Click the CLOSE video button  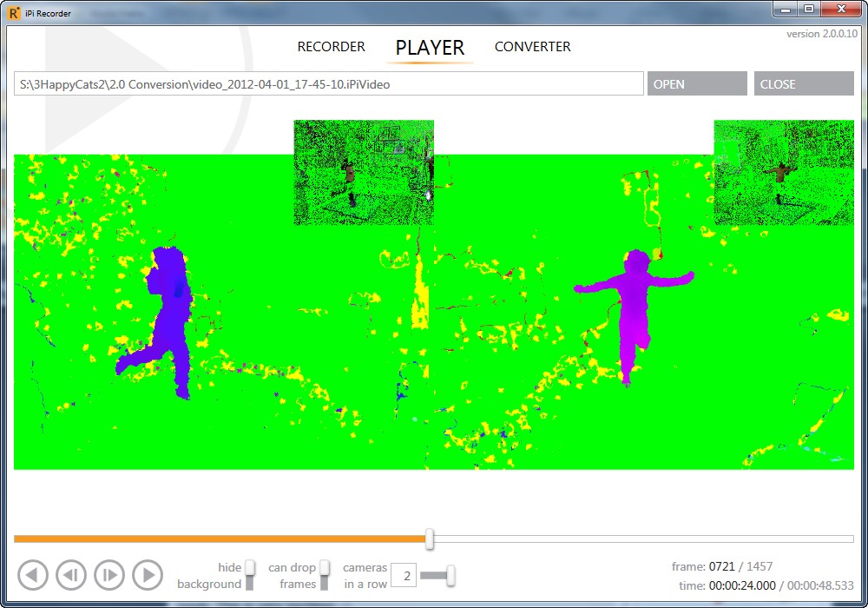coord(804,83)
